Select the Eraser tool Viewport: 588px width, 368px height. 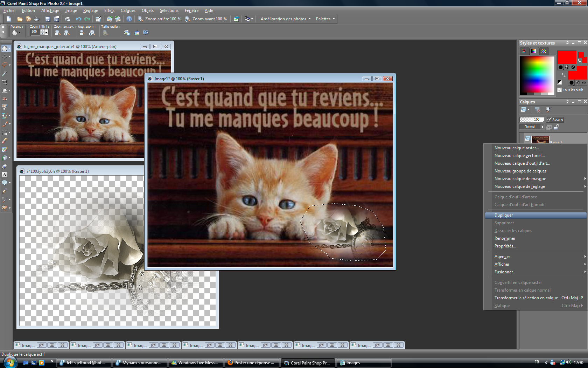click(x=5, y=141)
